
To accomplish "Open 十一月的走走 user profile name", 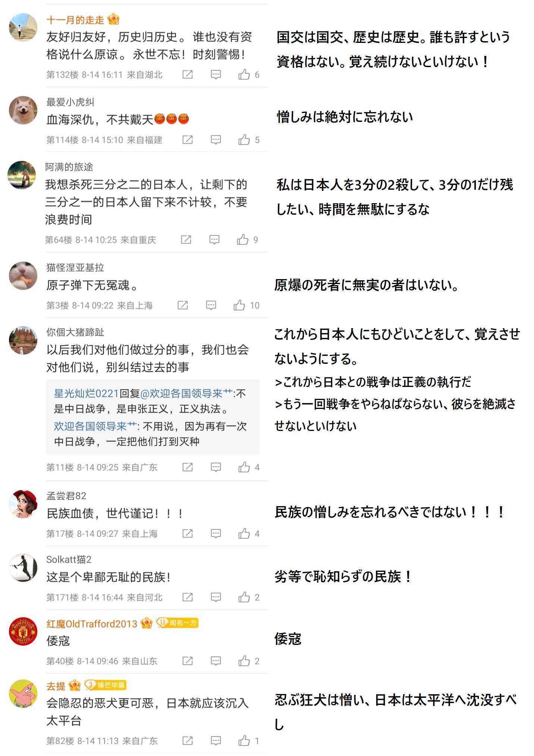I will pyautogui.click(x=75, y=20).
